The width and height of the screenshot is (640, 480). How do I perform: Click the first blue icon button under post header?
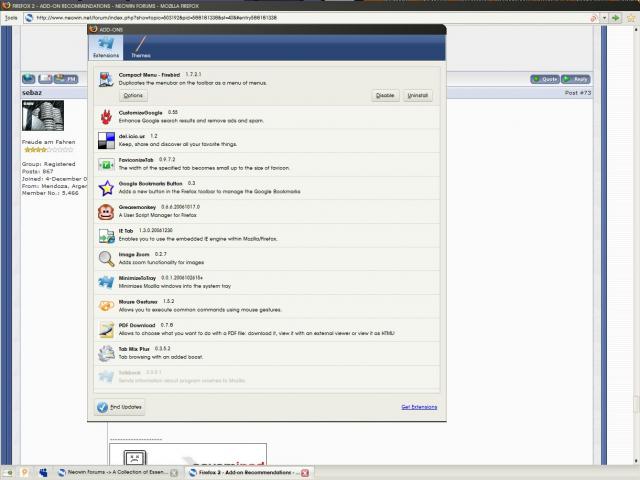(29, 79)
